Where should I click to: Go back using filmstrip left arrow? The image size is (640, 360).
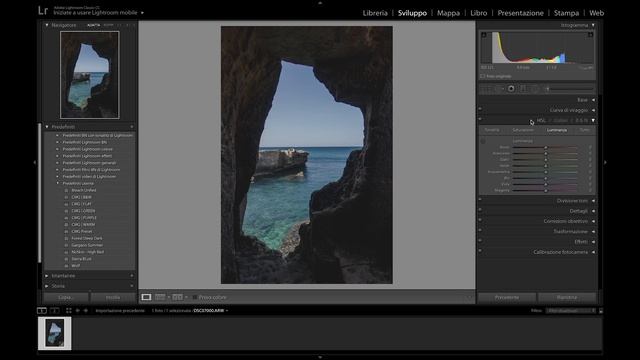pos(78,311)
